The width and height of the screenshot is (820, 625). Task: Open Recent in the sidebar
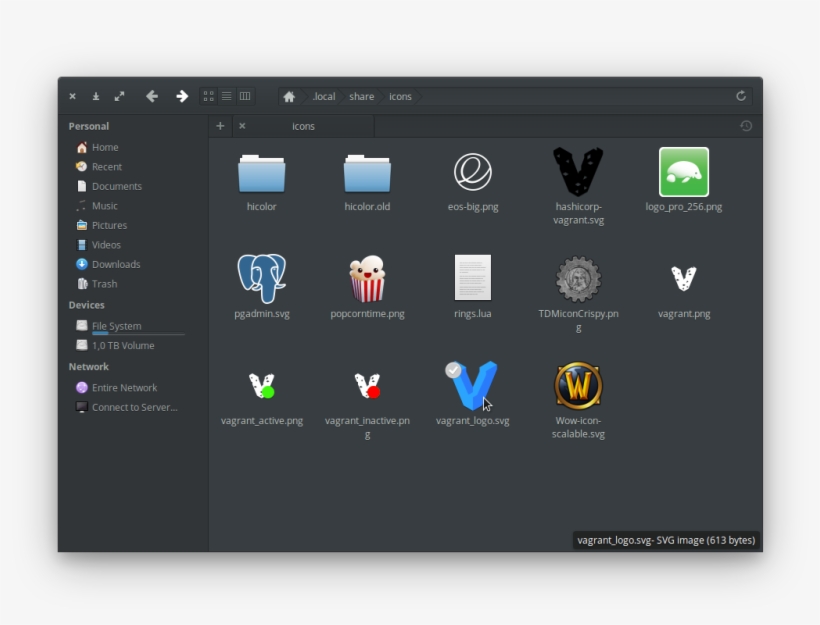point(106,167)
